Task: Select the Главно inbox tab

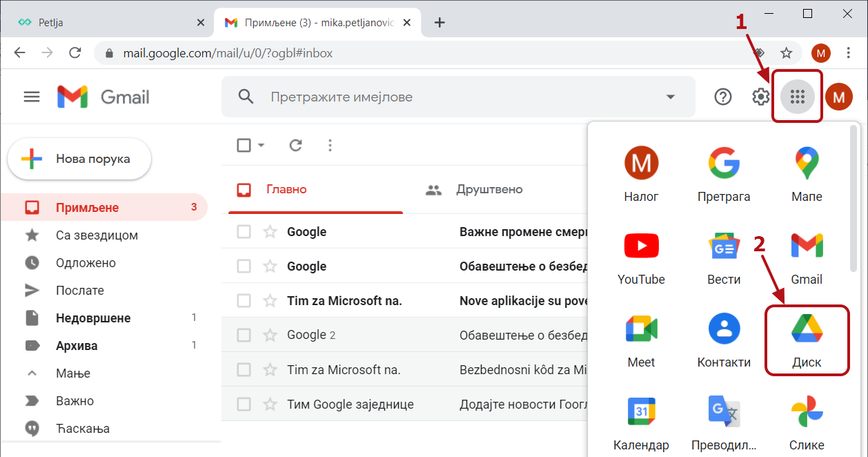Action: click(x=286, y=190)
